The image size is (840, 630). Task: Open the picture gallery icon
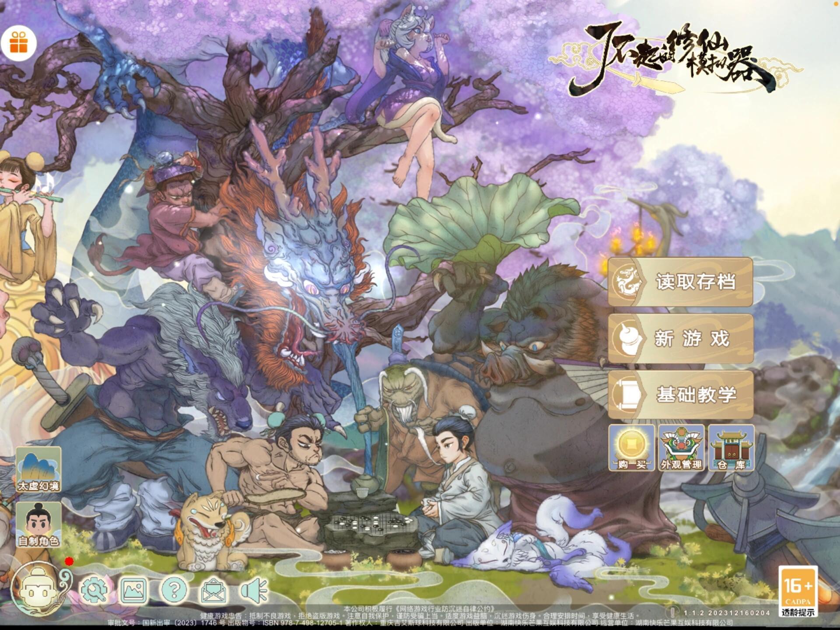pyautogui.click(x=134, y=590)
